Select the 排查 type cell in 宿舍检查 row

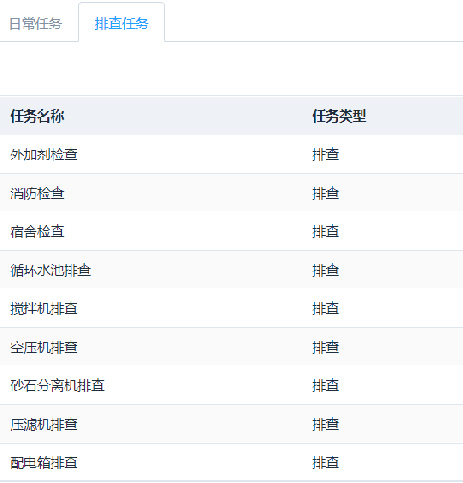click(x=326, y=231)
